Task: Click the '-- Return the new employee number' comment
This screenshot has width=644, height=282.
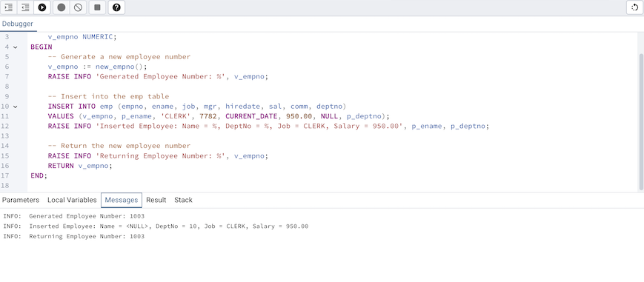Action: (x=119, y=146)
